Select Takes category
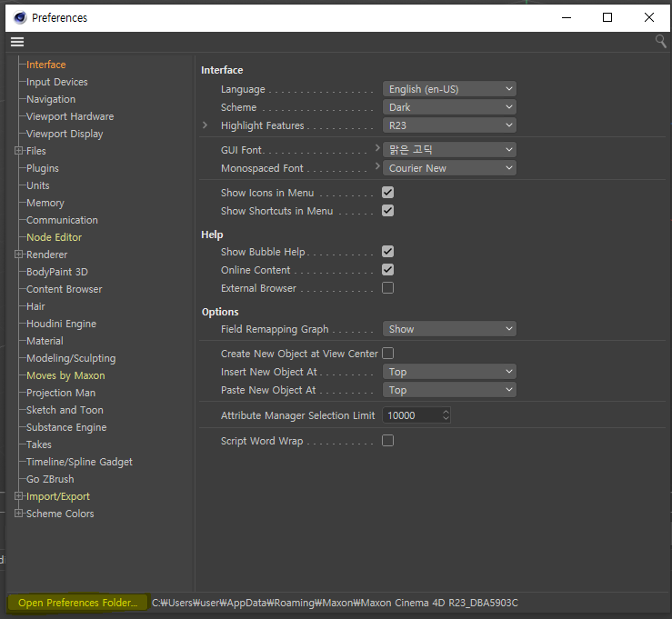Image resolution: width=672 pixels, height=619 pixels. [x=38, y=444]
